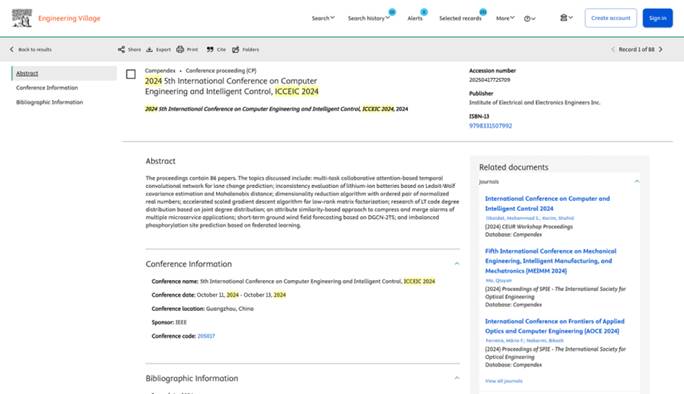The image size is (684, 394).
Task: Collapse the Journals related documents list
Action: pos(637,182)
